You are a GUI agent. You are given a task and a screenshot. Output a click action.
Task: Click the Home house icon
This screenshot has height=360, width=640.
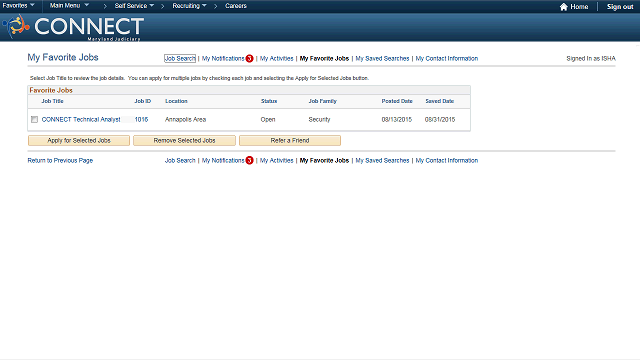[x=564, y=7]
